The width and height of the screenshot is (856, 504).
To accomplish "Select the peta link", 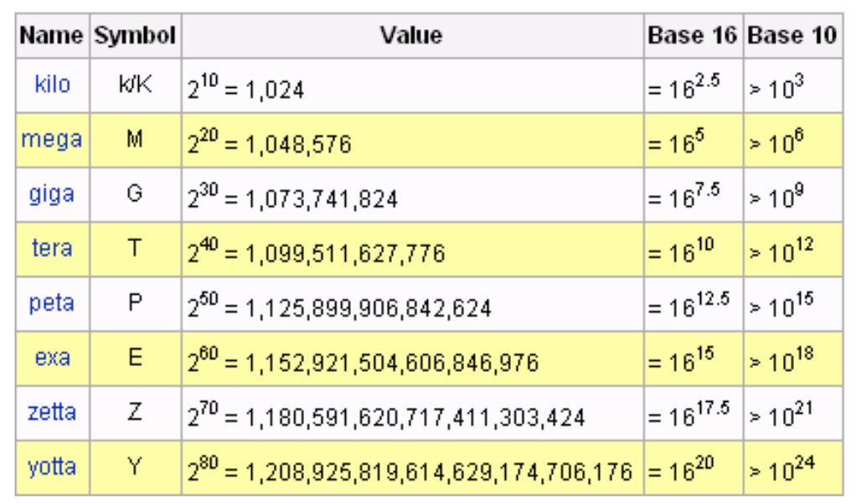I will pyautogui.click(x=52, y=303).
